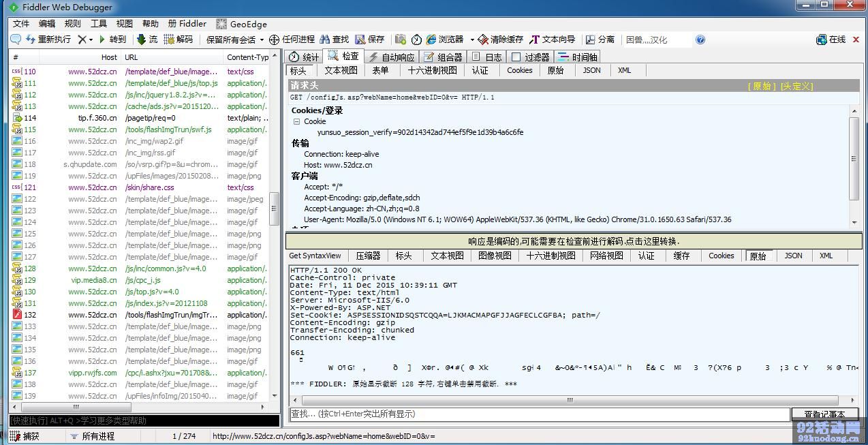Viewport: 868px width, 445px height.
Task: Click the yellow response-encoded decode bar
Action: click(x=573, y=241)
